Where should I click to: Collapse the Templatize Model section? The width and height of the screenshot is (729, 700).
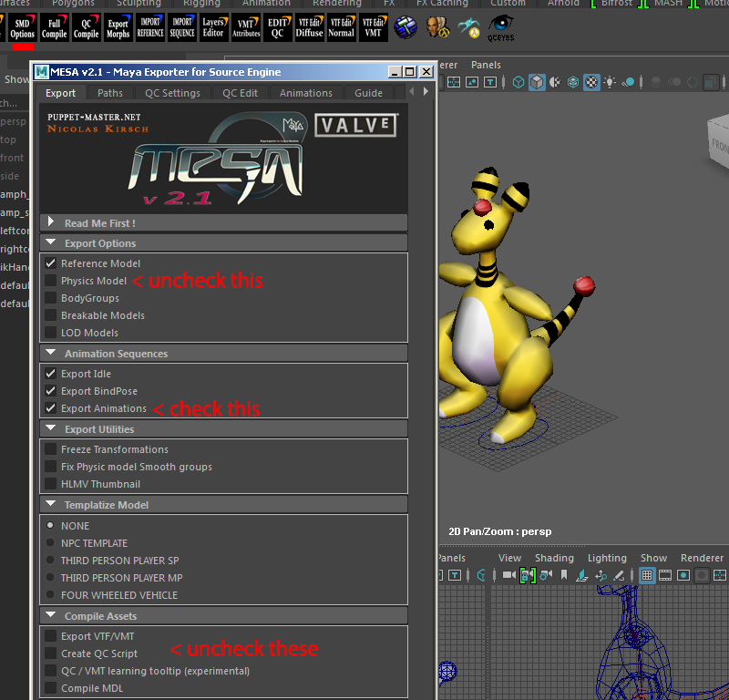coord(223,505)
